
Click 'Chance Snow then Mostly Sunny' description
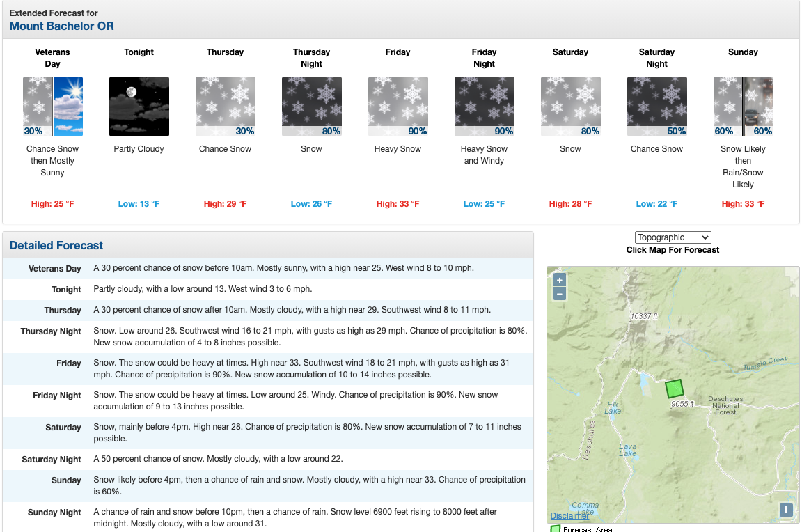pyautogui.click(x=53, y=161)
